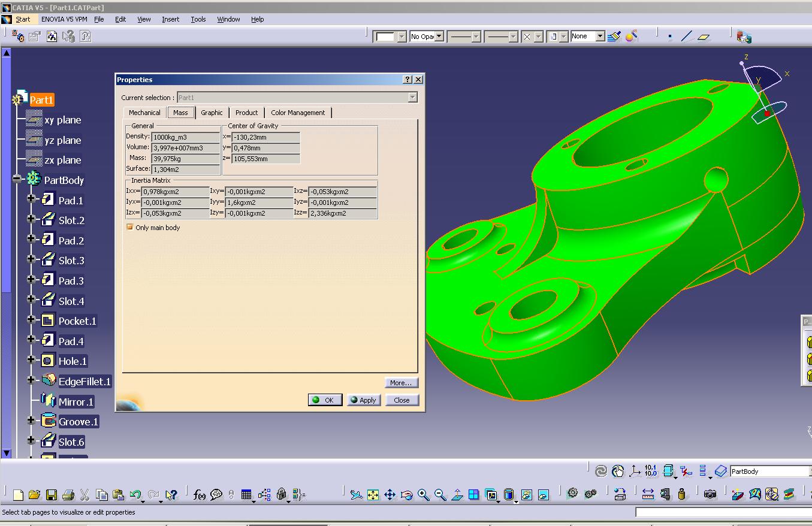Fit All In the view
Viewport: 812px width, 526px height.
click(373, 495)
